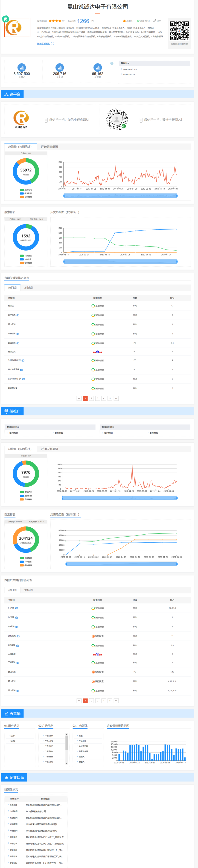Viewport: 198px width, 868px height.
Task: Click the range slider under the 2017-2020 traffic chart
Action: point(120,196)
